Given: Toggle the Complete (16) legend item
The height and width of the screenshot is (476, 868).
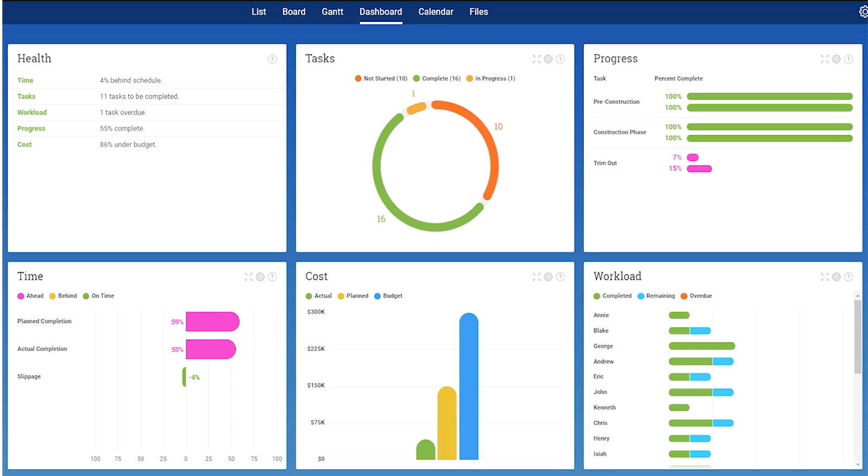Looking at the screenshot, I should pos(437,79).
